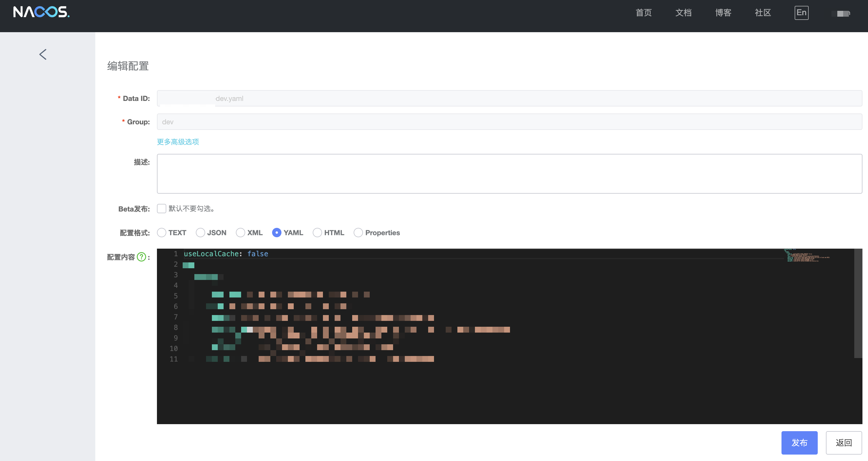Image resolution: width=868 pixels, height=461 pixels.
Task: Click the NACOS logo
Action: (x=41, y=12)
